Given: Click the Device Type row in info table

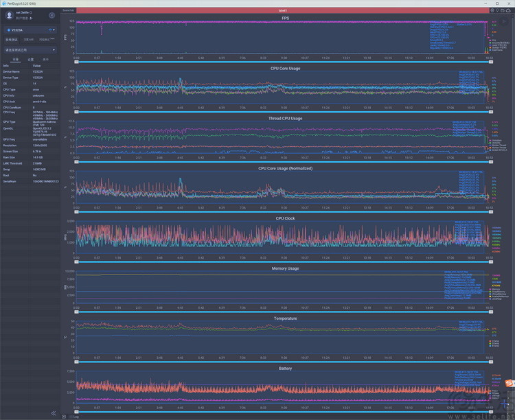Looking at the screenshot, I should click(x=30, y=78).
